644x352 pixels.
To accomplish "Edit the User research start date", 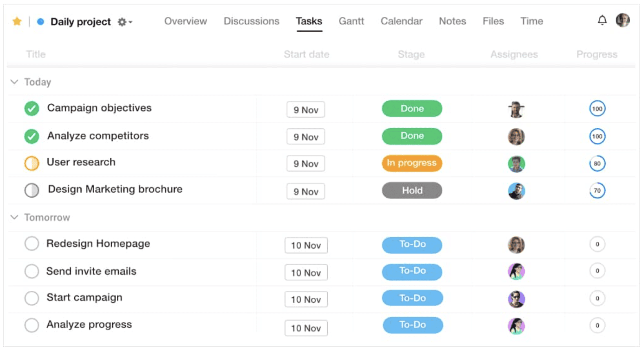I will click(x=306, y=164).
